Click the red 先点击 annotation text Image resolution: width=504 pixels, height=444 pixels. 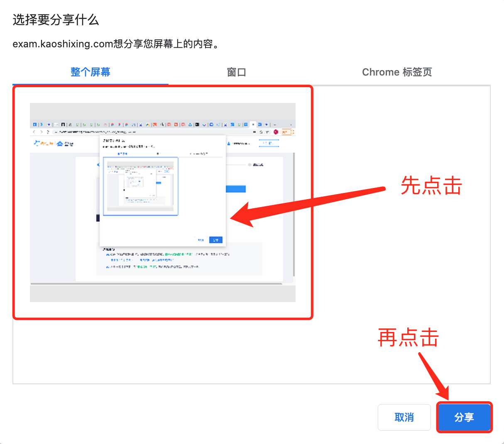point(431,185)
